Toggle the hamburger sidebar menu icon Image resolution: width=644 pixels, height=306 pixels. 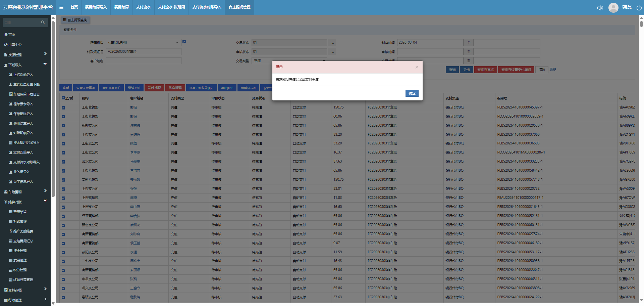[x=61, y=7]
